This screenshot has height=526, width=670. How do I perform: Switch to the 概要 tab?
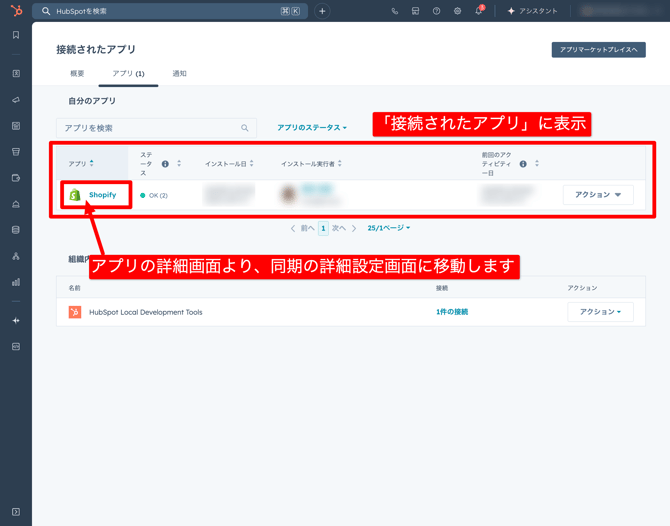tap(77, 74)
